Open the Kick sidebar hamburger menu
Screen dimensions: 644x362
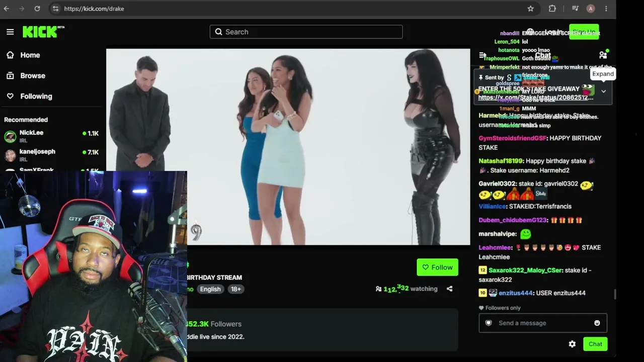click(x=10, y=32)
